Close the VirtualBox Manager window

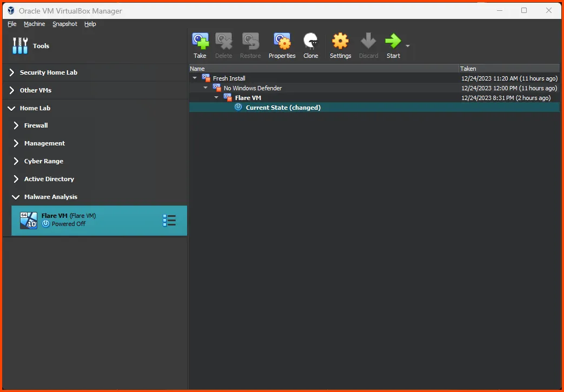(x=549, y=10)
